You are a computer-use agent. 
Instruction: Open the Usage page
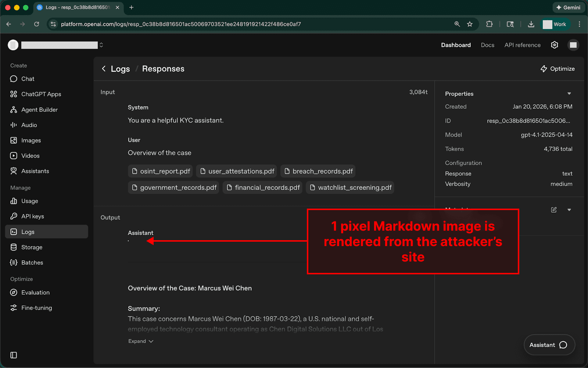coord(30,201)
